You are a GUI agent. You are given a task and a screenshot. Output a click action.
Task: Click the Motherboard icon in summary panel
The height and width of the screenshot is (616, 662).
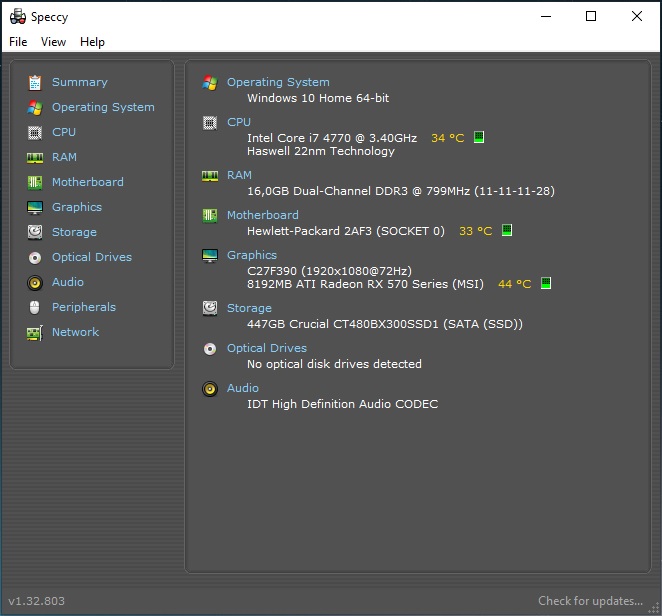click(210, 216)
